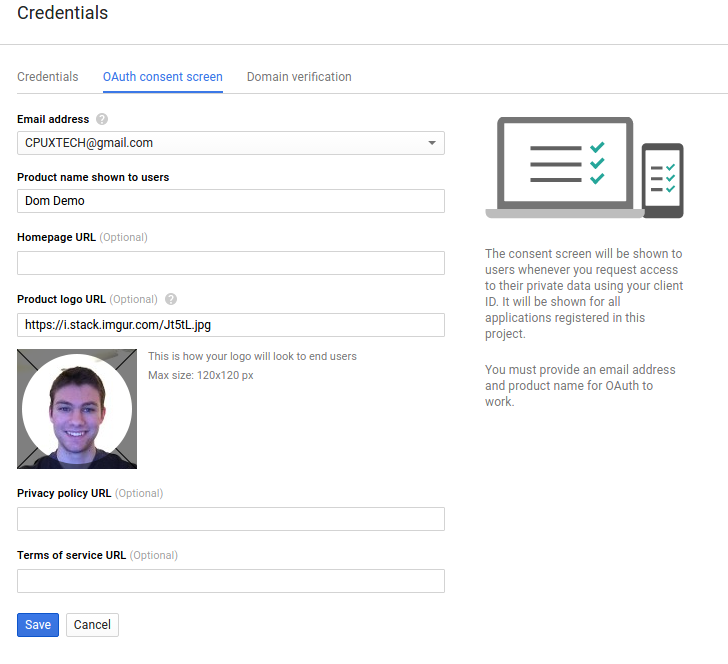Image resolution: width=728 pixels, height=664 pixels.
Task: Focus the empty Homepage URL field
Action: click(x=231, y=263)
